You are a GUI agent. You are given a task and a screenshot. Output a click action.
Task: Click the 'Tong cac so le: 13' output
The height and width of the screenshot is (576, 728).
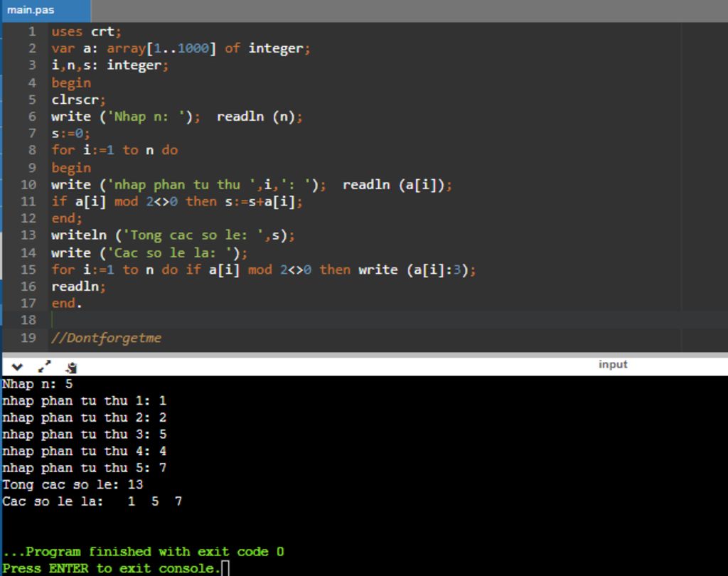[x=73, y=485]
